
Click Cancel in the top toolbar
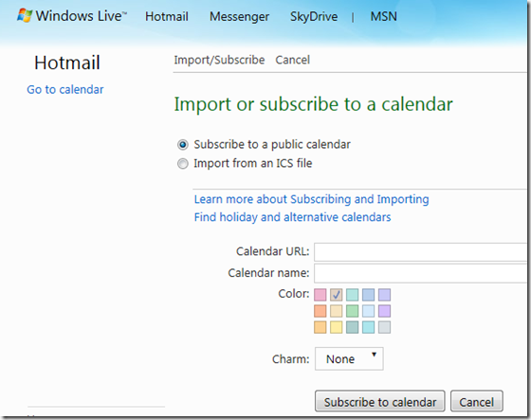[x=292, y=60]
